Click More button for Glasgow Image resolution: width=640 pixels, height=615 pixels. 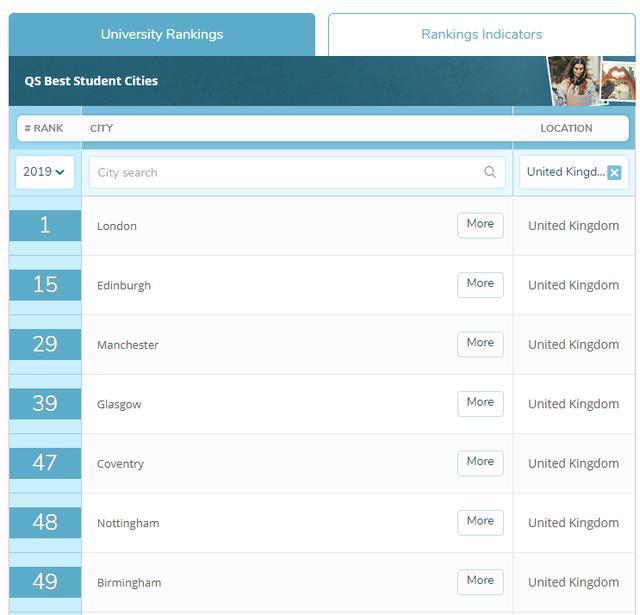[480, 404]
